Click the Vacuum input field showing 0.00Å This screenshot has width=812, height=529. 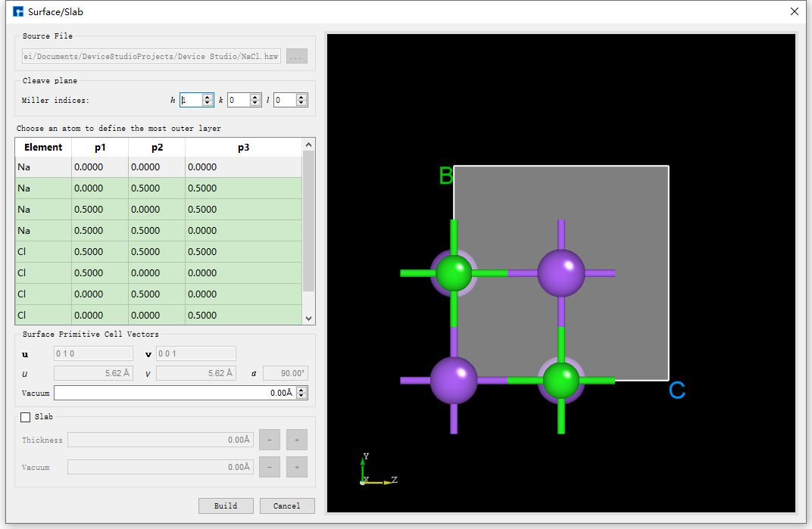tap(174, 393)
